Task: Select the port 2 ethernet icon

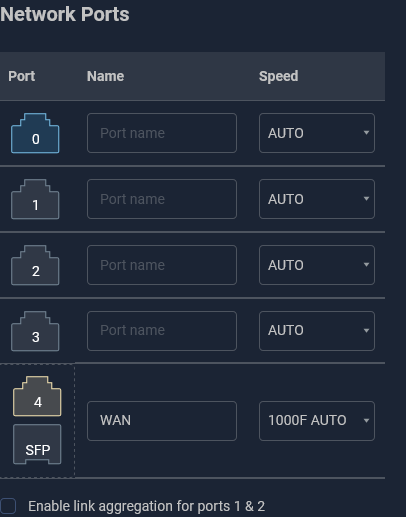Action: [x=35, y=265]
